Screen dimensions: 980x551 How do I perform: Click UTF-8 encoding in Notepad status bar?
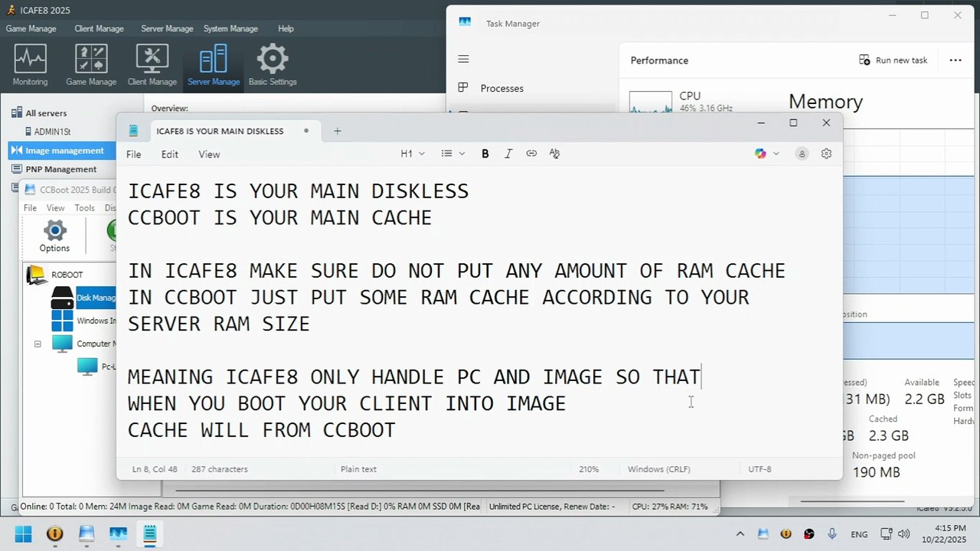coord(759,469)
